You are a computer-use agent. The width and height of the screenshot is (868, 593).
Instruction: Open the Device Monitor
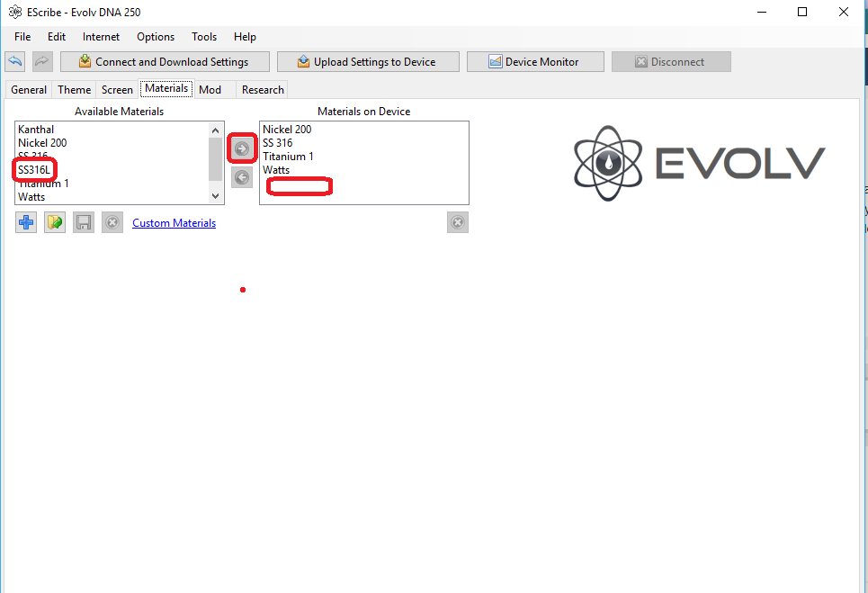[534, 61]
